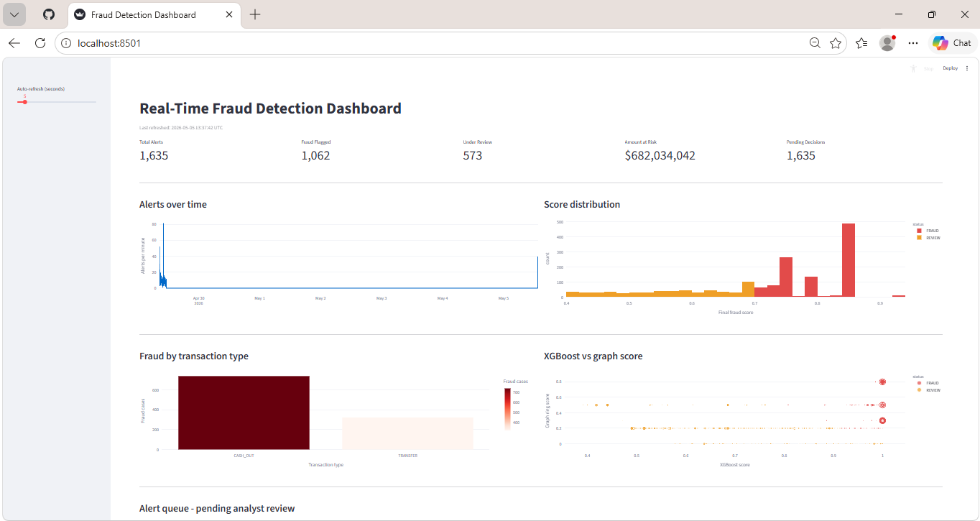Click the Deploy button
Screen dimensions: 980x521
pos(950,68)
